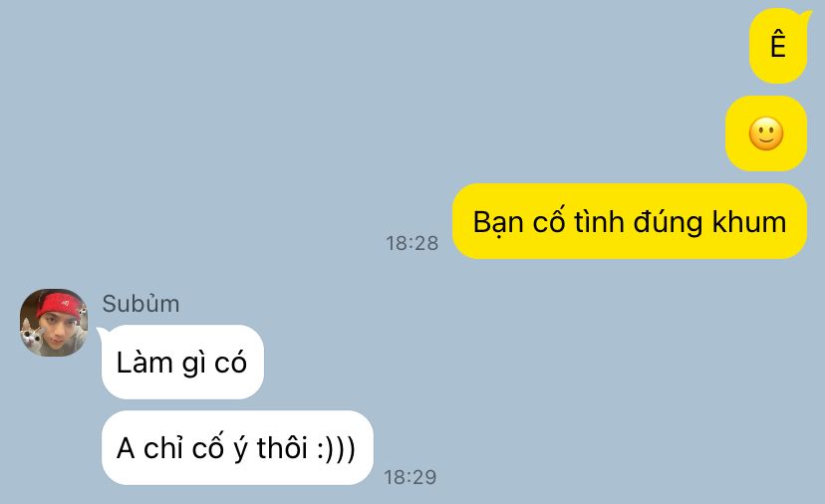Open Subủm's profile picture avatar
The height and width of the screenshot is (504, 825).
pos(54,323)
